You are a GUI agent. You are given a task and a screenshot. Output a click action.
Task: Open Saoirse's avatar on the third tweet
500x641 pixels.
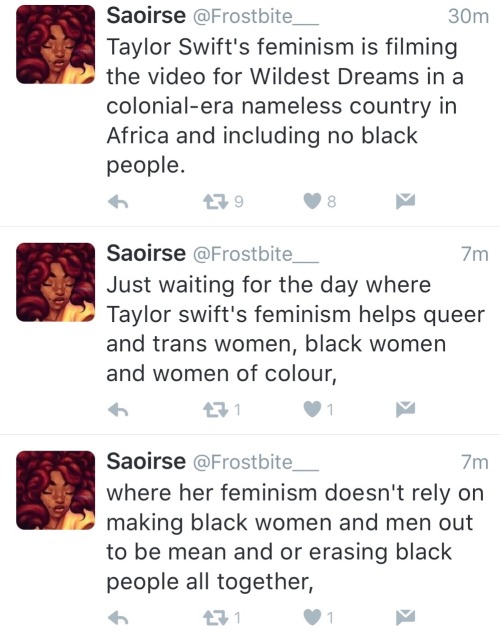[56, 490]
